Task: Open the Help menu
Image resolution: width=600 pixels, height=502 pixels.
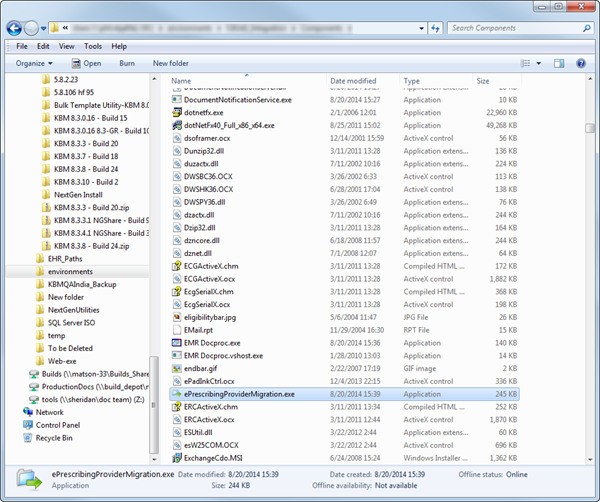Action: 119,46
